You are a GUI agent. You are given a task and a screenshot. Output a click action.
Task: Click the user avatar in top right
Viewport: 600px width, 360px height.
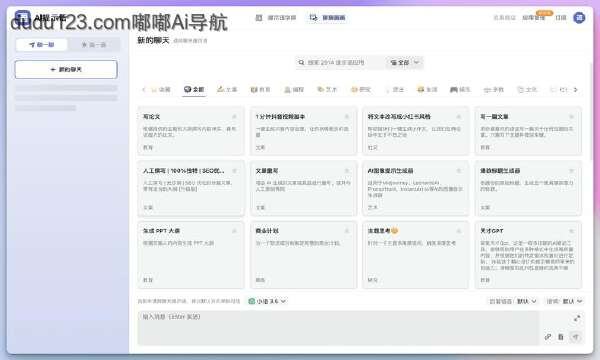pos(579,18)
